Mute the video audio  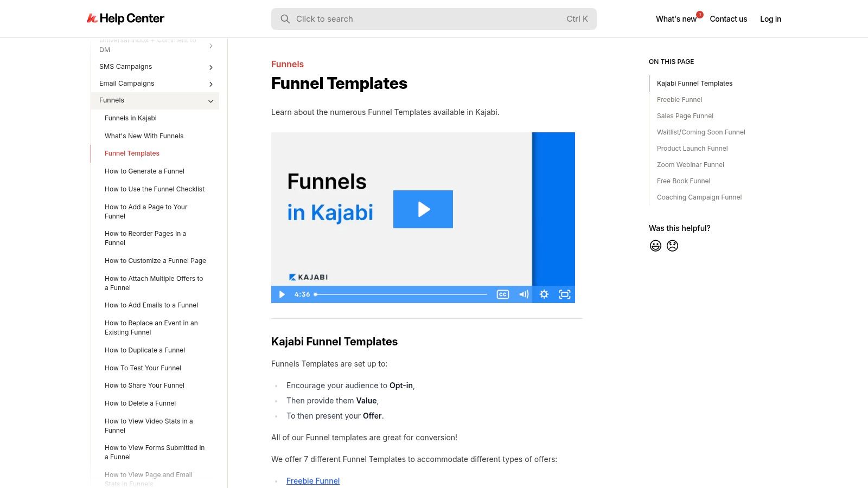[x=523, y=294]
